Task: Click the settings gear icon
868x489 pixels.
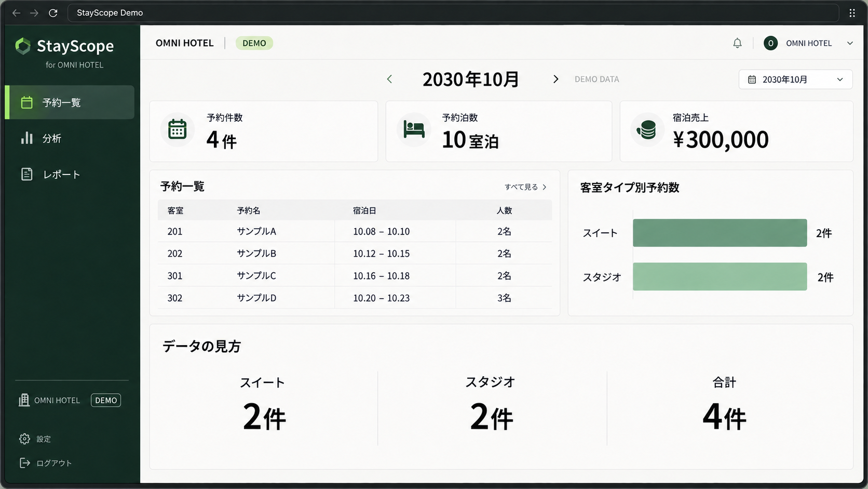Action: click(24, 439)
